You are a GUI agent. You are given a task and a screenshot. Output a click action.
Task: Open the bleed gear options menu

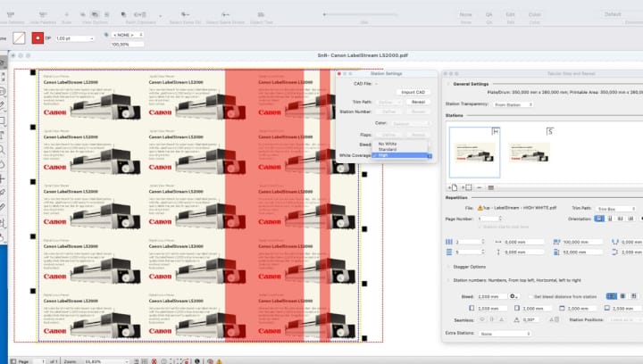tap(514, 296)
